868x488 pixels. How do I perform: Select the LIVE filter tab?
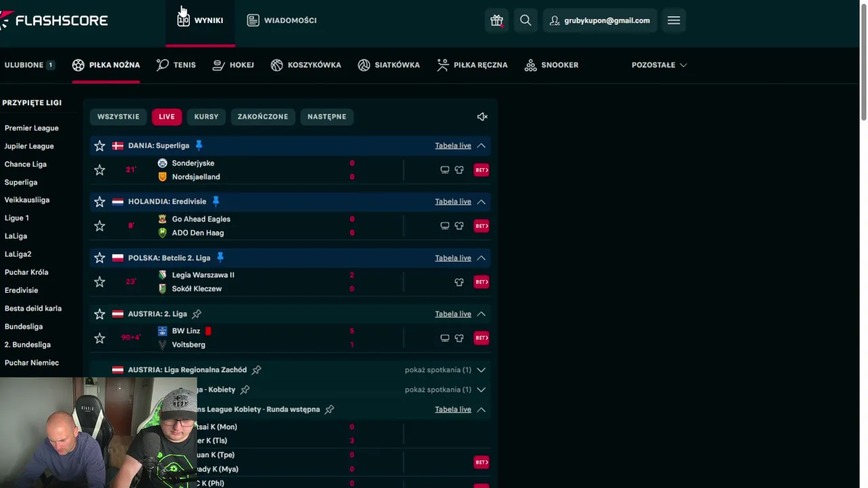[x=167, y=117]
